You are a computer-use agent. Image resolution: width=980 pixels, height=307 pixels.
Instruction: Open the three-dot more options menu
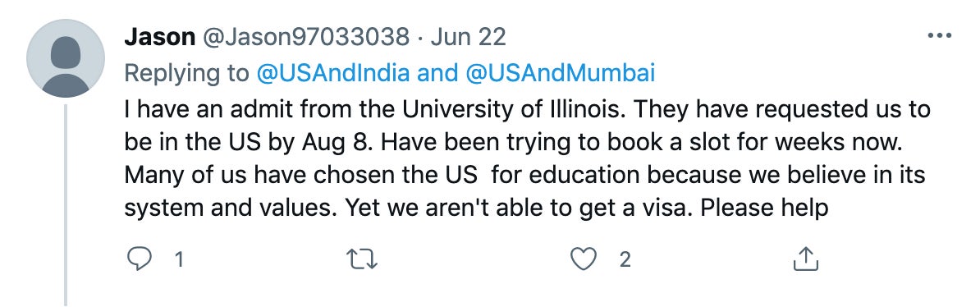940,37
